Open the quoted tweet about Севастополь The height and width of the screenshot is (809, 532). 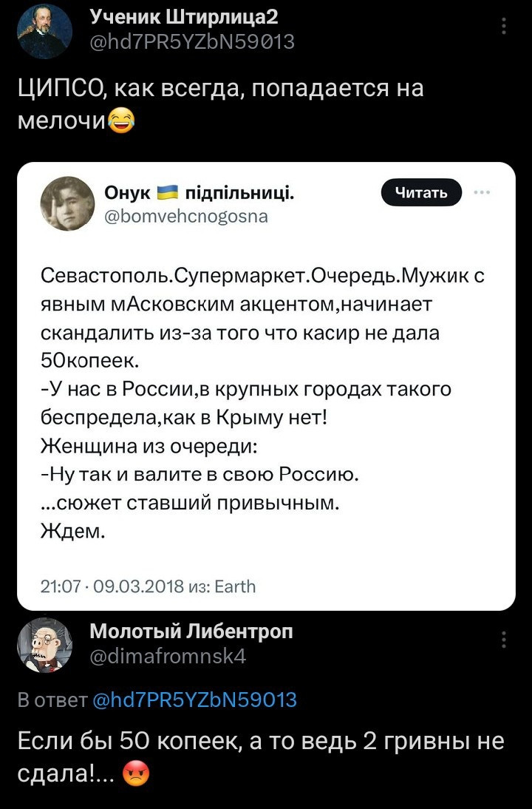(266, 399)
